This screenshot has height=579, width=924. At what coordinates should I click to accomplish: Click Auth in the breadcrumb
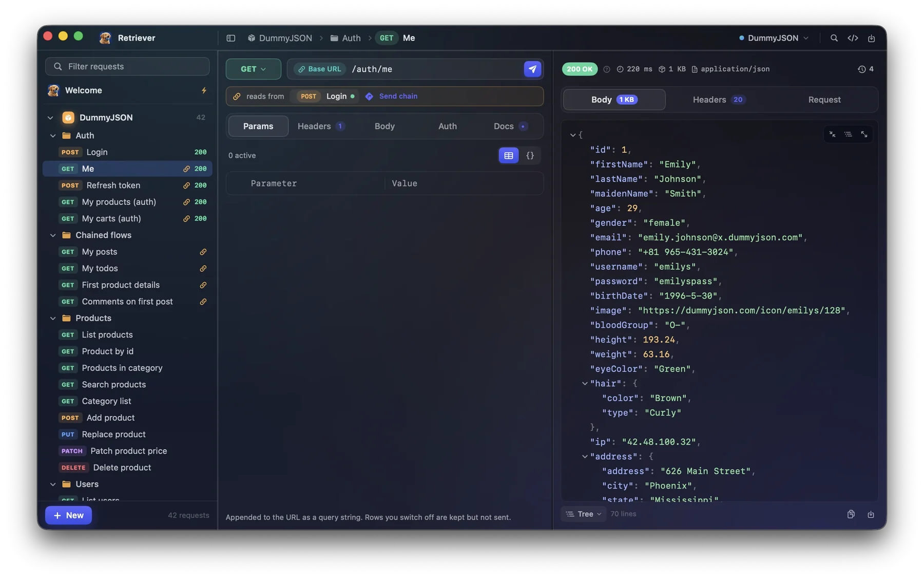(x=345, y=38)
